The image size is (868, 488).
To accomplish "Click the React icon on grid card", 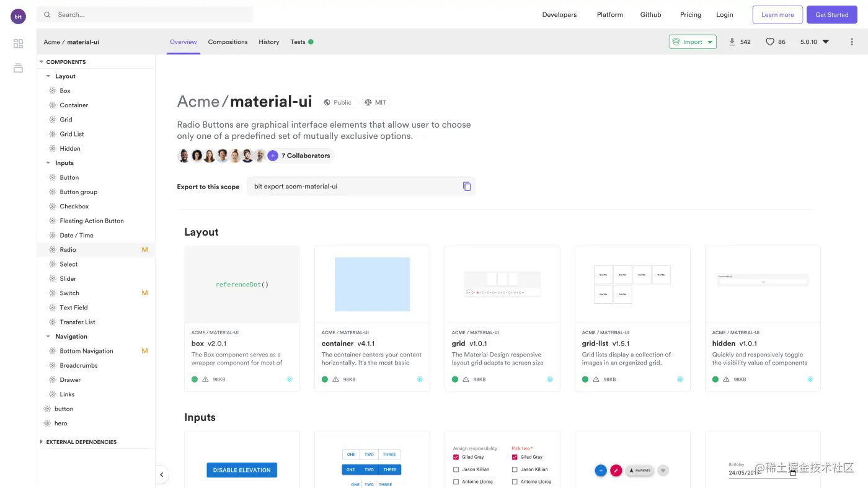I will point(550,379).
